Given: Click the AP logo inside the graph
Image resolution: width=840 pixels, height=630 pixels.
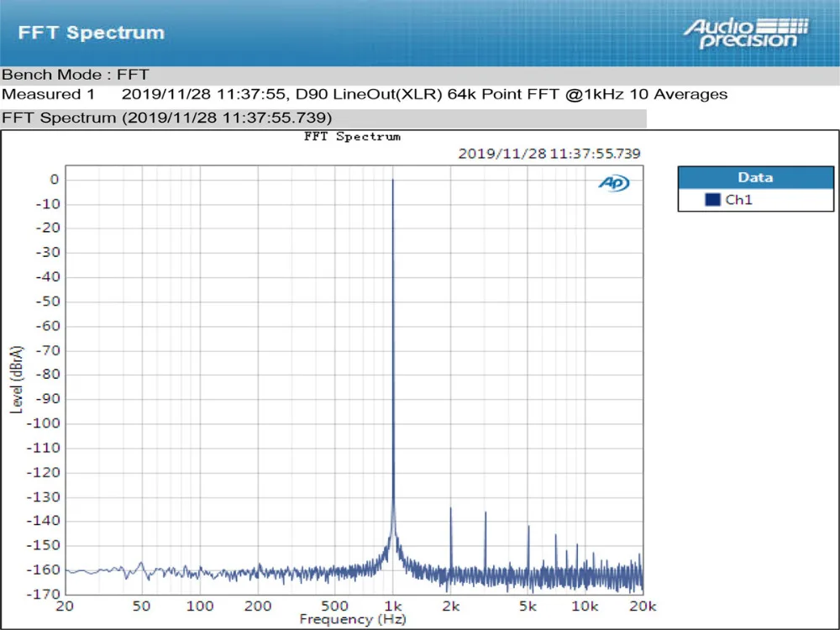Looking at the screenshot, I should [614, 183].
